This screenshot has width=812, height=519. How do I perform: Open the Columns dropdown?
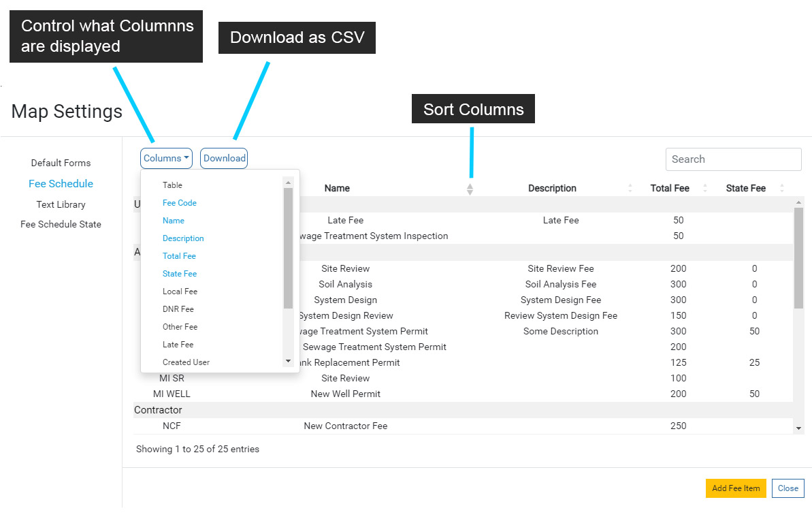click(x=166, y=158)
